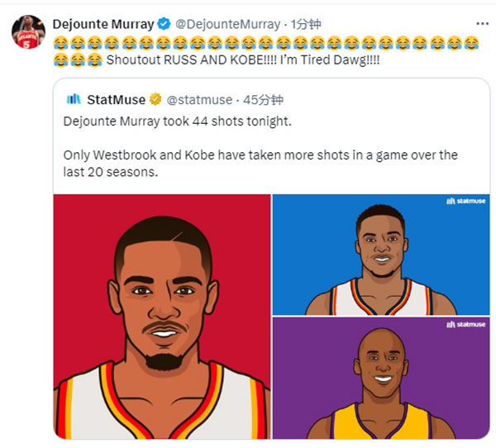Screen dimensions: 496x448
Task: Click Dejounte Murray's profile avatar
Action: point(28,32)
